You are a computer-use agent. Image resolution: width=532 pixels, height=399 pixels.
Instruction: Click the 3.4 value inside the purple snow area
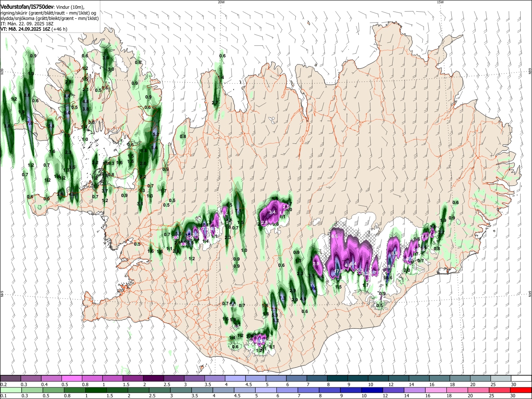coord(273,212)
